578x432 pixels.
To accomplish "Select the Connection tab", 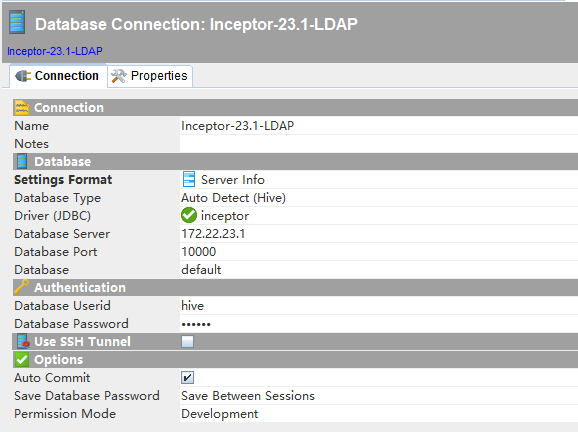I will [58, 76].
